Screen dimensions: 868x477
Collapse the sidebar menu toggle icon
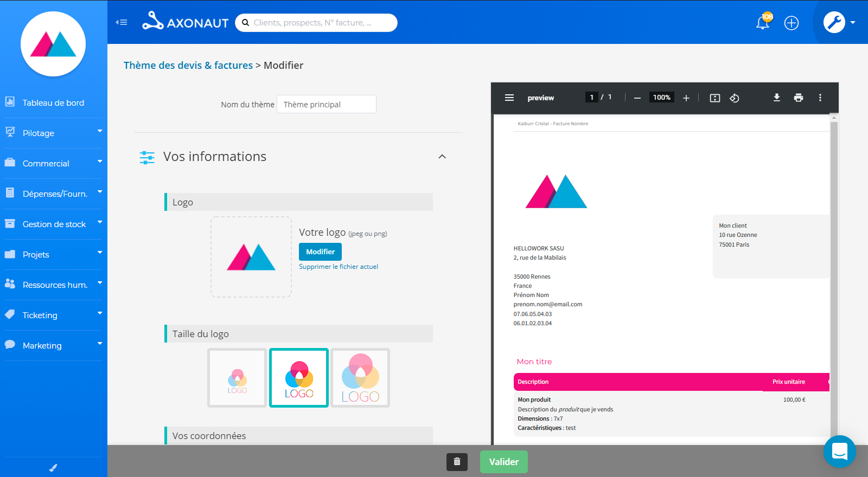tap(122, 22)
